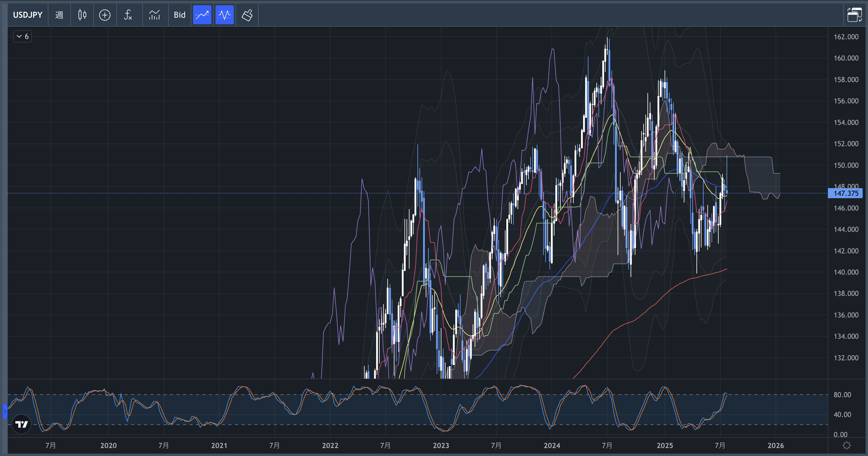
Task: Switch the Bid price setting
Action: pyautogui.click(x=180, y=15)
